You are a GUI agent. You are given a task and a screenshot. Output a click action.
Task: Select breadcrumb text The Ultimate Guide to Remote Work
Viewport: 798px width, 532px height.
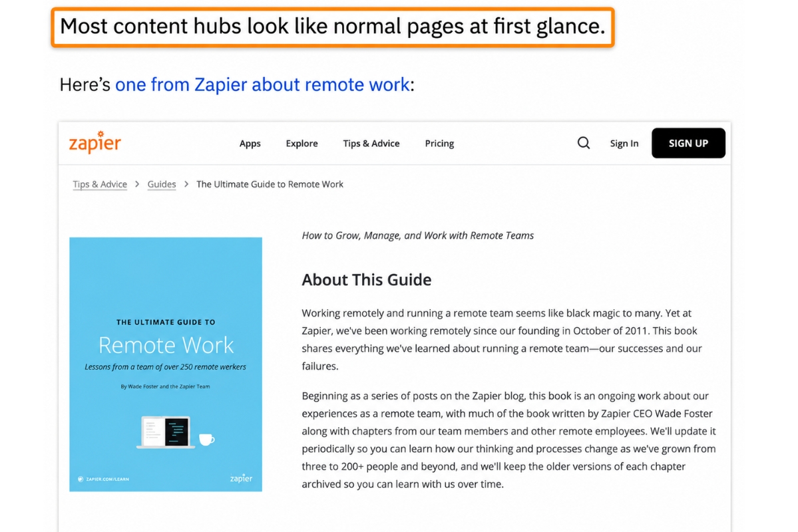click(270, 184)
